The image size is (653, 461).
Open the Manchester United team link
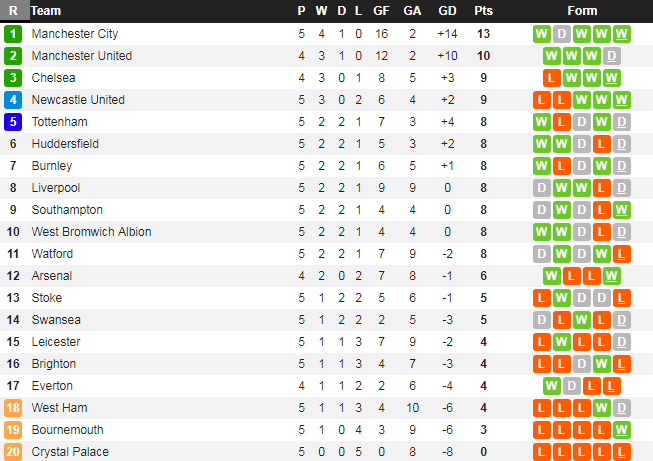pos(81,56)
